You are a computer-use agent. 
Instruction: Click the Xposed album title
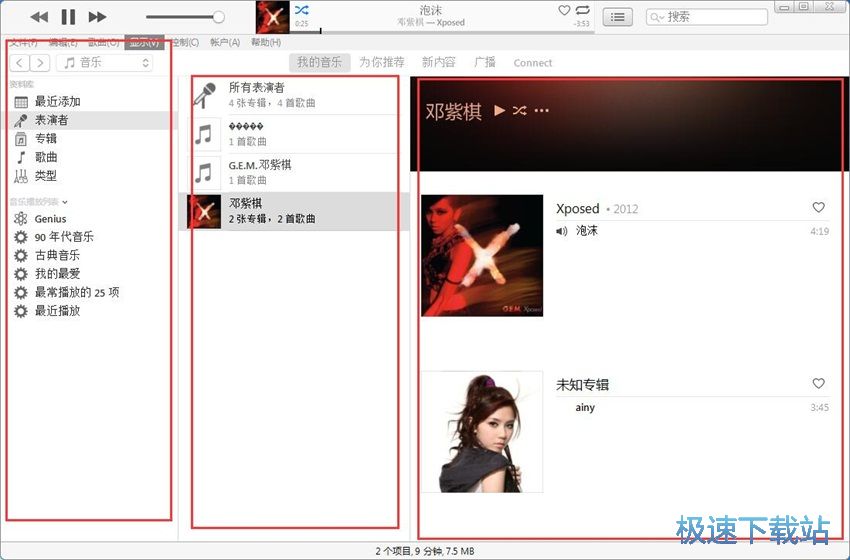[x=577, y=209]
